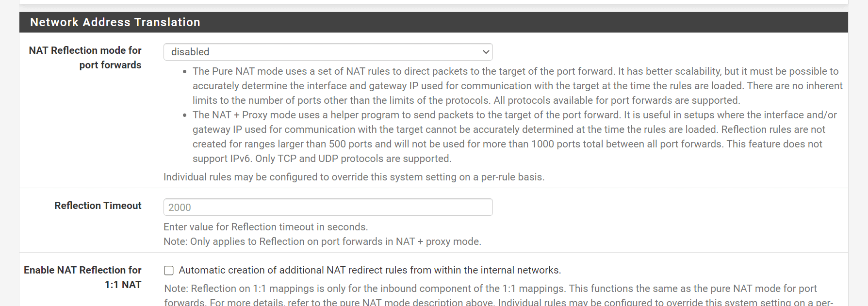Click the 'Automatic creation of additional NAT redirect rules' label
This screenshot has height=306, width=868.
(370, 270)
